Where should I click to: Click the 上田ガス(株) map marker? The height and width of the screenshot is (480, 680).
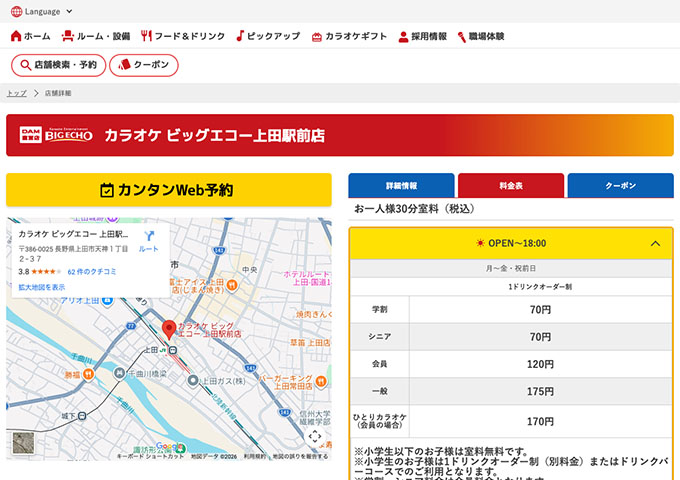[x=193, y=381]
